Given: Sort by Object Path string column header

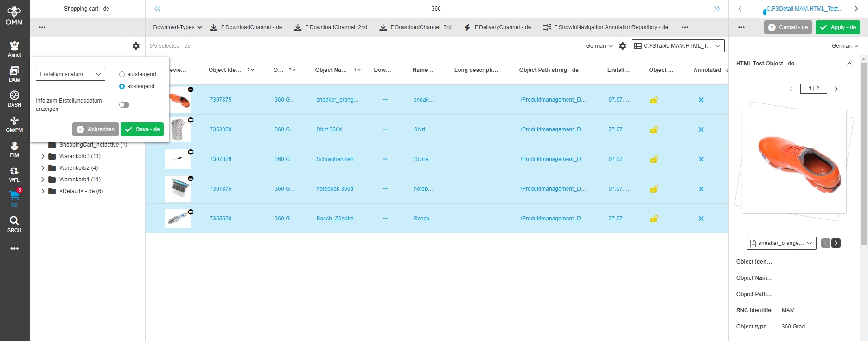Looking at the screenshot, I should [549, 70].
